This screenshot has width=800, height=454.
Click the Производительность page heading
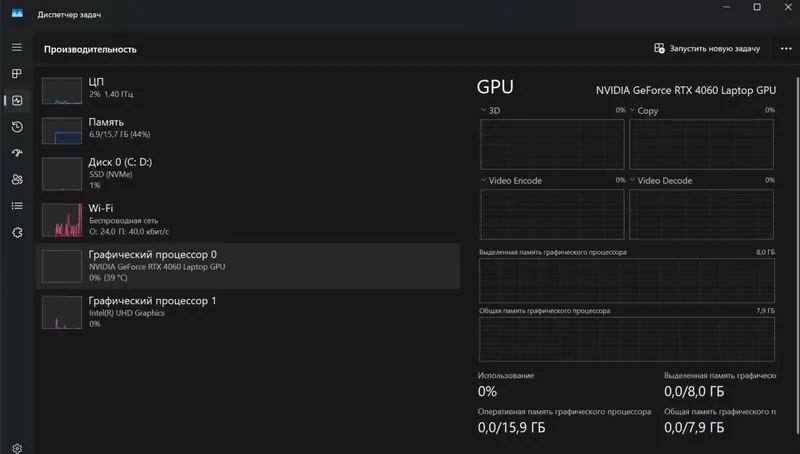[x=90, y=49]
